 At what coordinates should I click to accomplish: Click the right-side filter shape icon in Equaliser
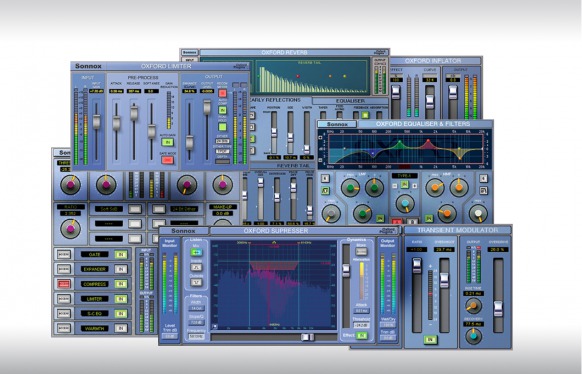[x=484, y=191]
